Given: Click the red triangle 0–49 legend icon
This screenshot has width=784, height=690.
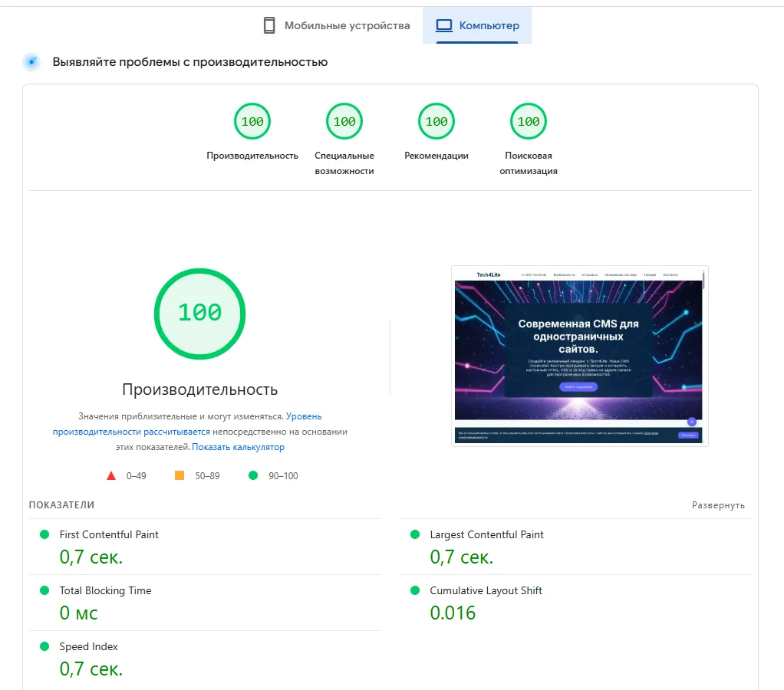Looking at the screenshot, I should (111, 475).
